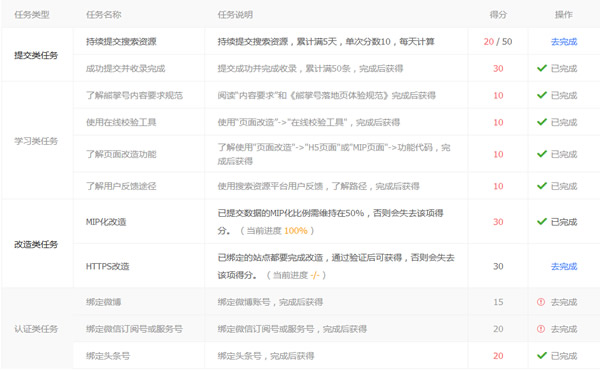Click 已完成 status for MIP化改造
The image size is (600, 371).
(x=564, y=222)
